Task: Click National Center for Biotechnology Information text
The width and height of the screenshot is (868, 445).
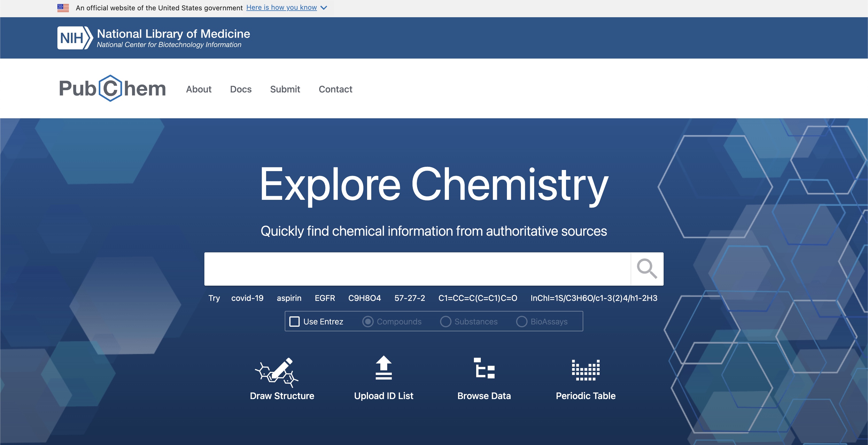Action: coord(169,45)
